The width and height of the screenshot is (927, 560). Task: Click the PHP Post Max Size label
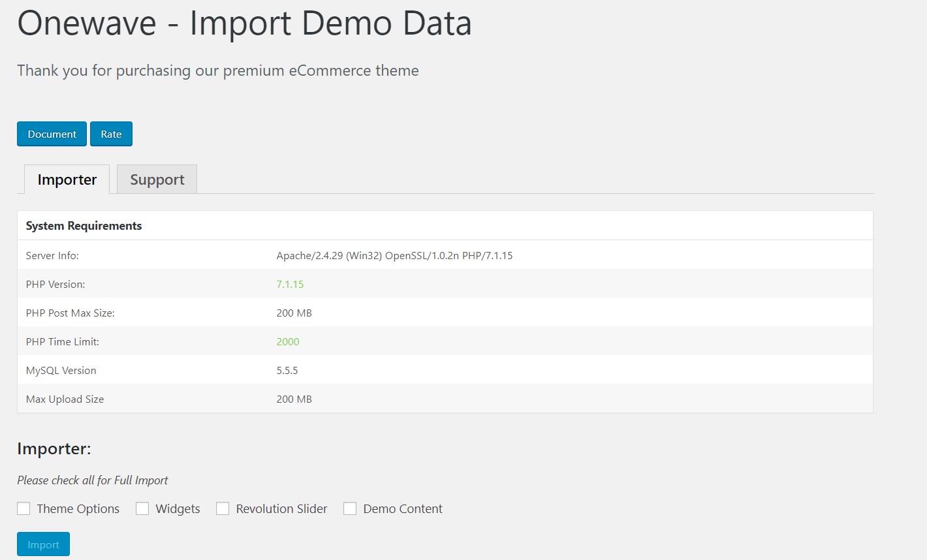[x=70, y=313]
